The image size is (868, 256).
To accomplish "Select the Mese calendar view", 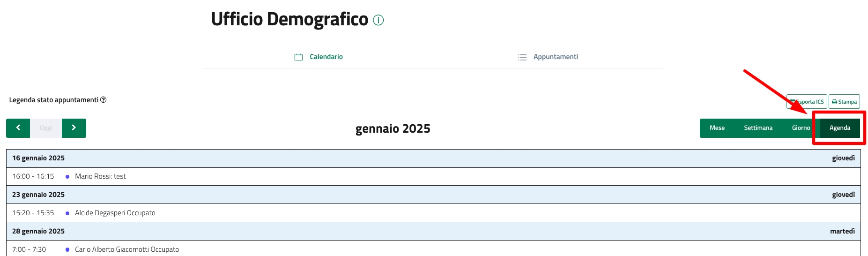I will point(717,128).
